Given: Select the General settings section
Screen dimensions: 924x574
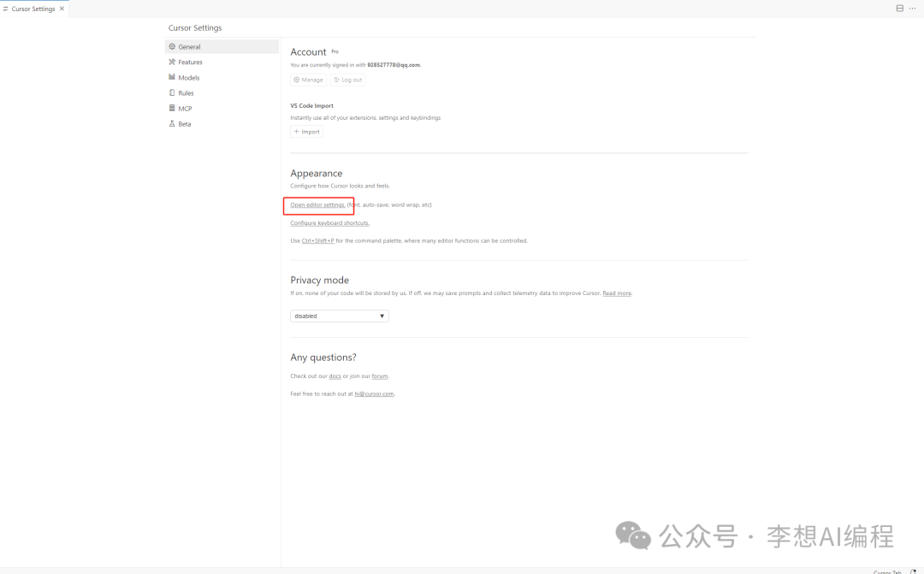Looking at the screenshot, I should click(x=189, y=47).
